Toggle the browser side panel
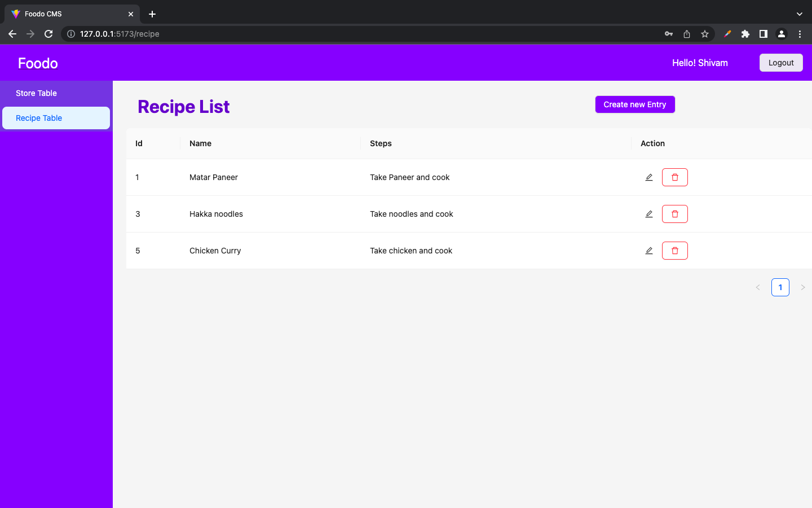This screenshot has width=812, height=508. 764,34
